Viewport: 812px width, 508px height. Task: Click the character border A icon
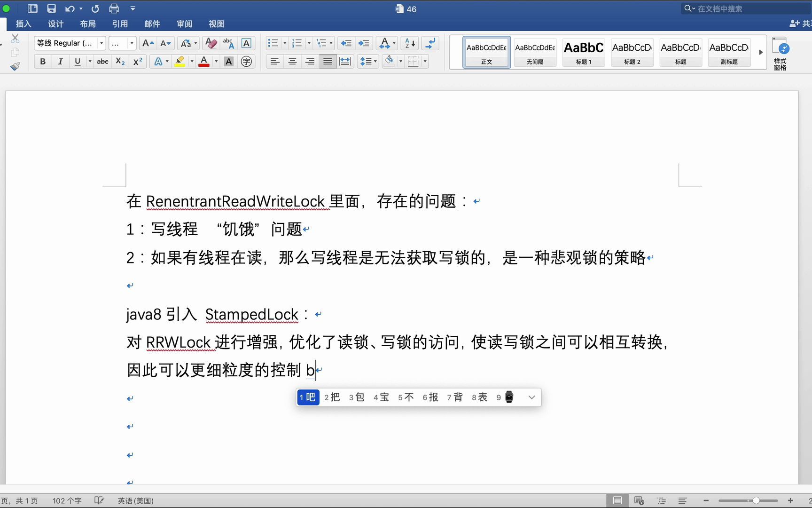click(x=246, y=43)
